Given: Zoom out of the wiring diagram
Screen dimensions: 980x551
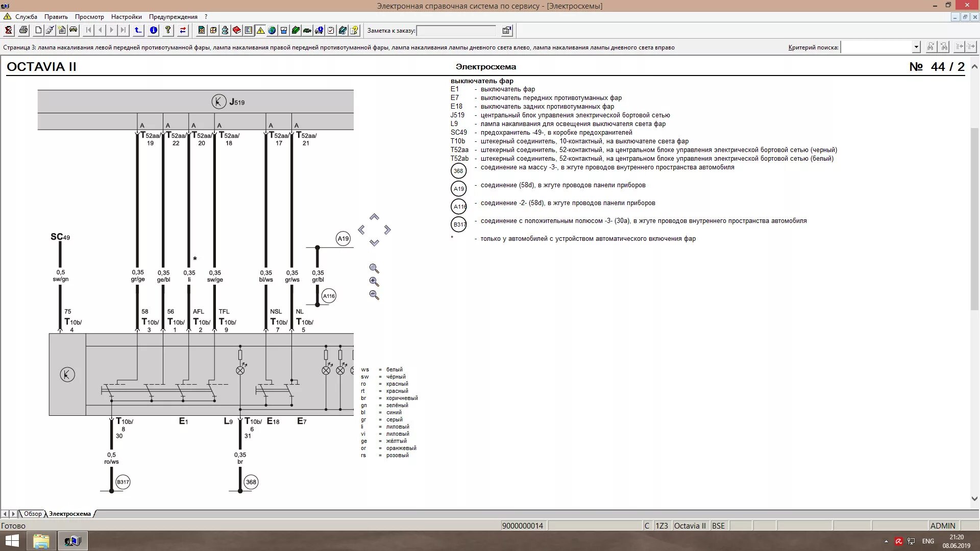Looking at the screenshot, I should (374, 295).
